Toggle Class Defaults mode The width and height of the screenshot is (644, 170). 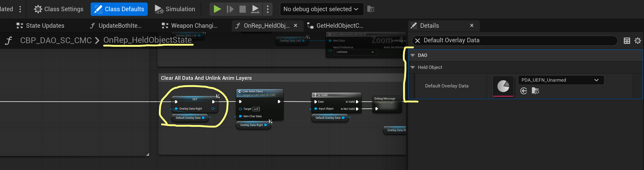119,9
